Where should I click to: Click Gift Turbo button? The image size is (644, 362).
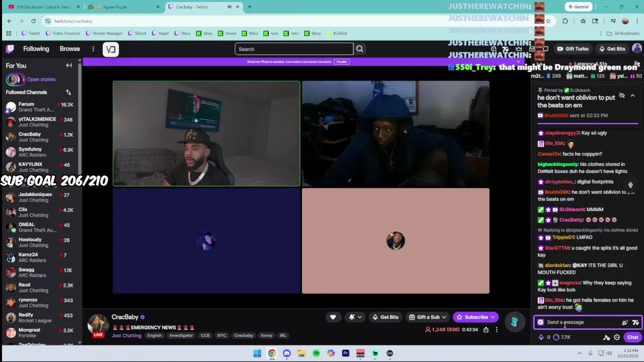(573, 49)
